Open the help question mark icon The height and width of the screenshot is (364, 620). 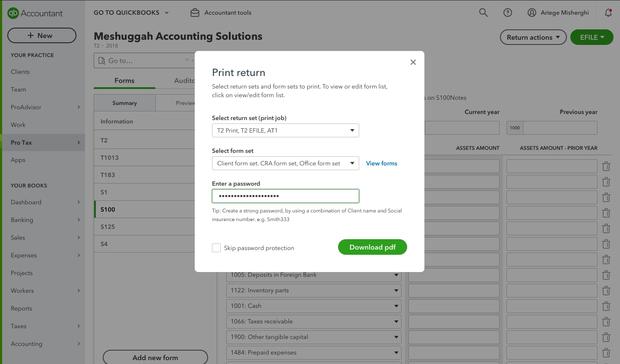pyautogui.click(x=508, y=13)
